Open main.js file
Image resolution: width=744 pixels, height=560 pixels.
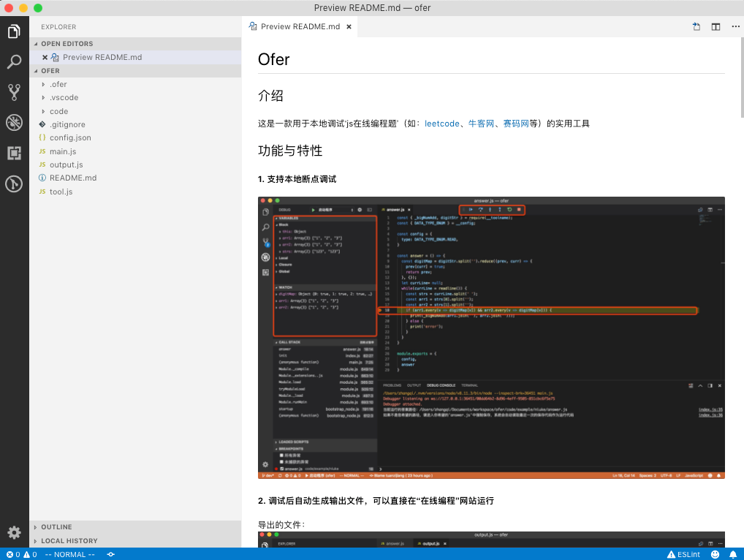(135, 151)
